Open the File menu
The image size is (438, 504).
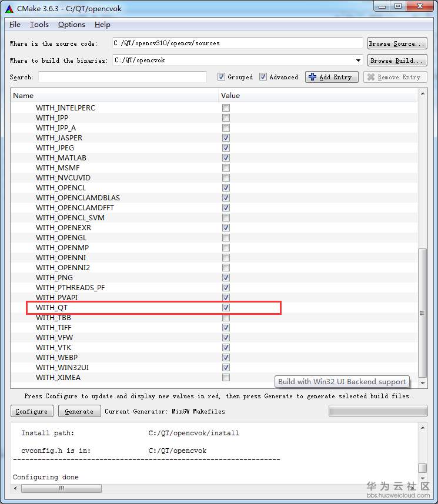pos(15,25)
